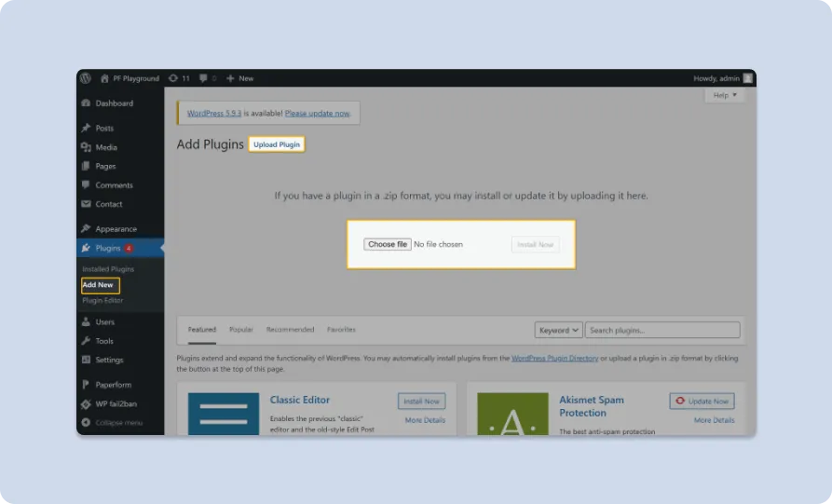Click the Paperform menu label

click(113, 385)
